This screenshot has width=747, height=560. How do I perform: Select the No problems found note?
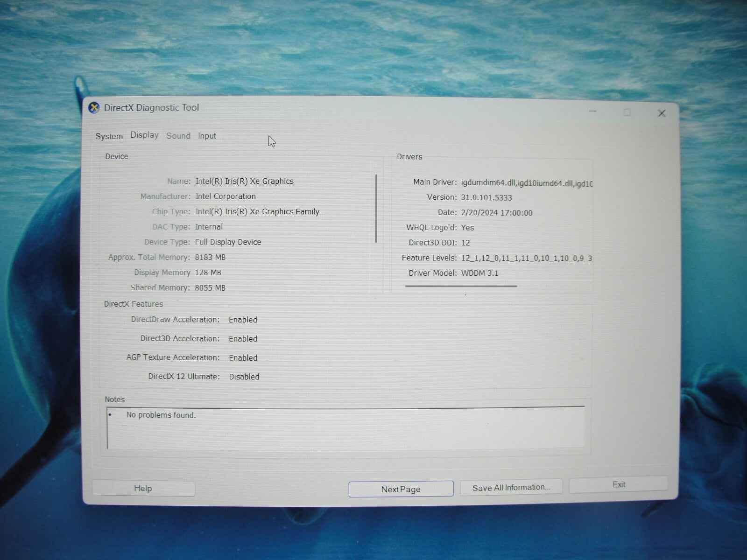161,415
